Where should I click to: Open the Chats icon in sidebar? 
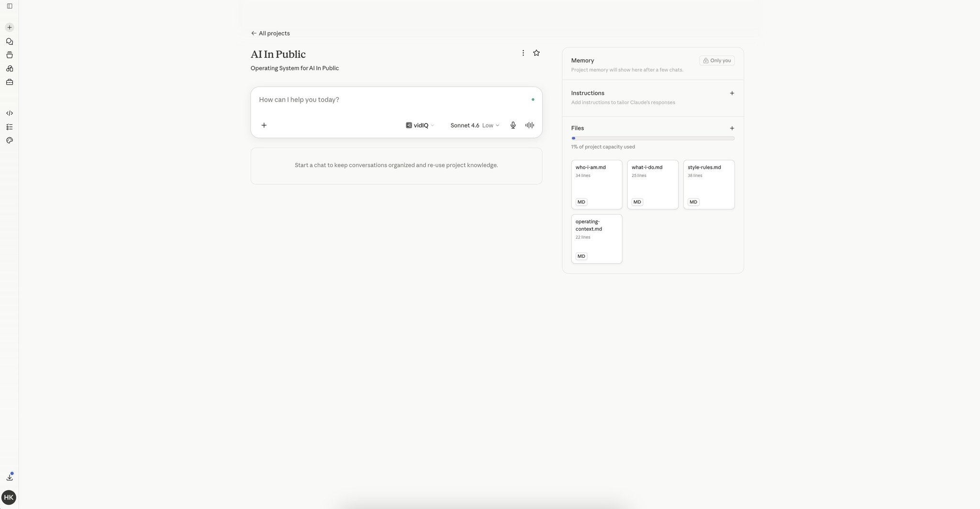pos(9,42)
